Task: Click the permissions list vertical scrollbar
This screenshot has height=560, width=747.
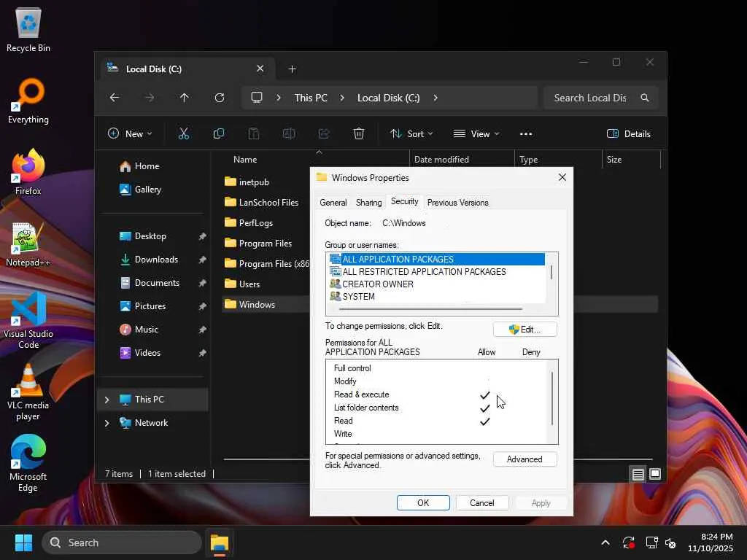Action: (552, 399)
